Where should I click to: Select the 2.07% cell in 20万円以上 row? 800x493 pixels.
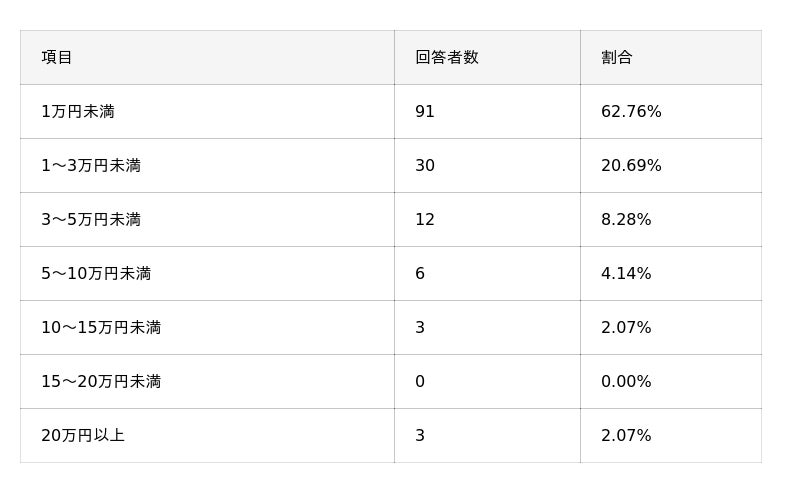626,436
